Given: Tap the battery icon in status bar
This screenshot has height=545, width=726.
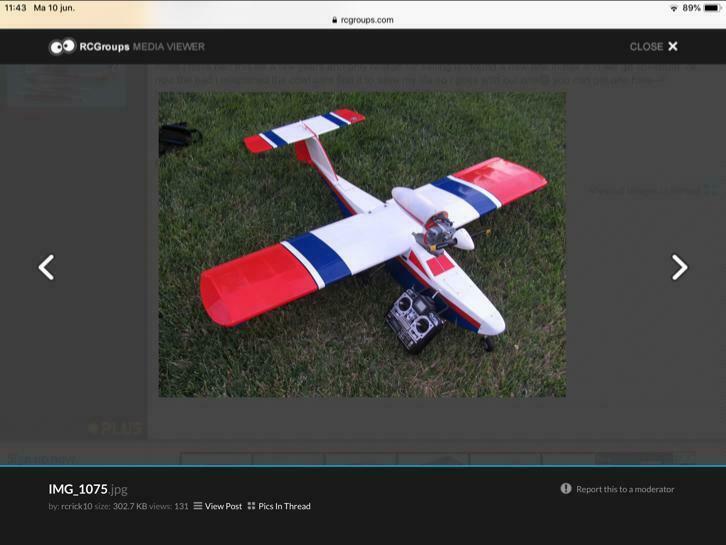Looking at the screenshot, I should tap(712, 7).
